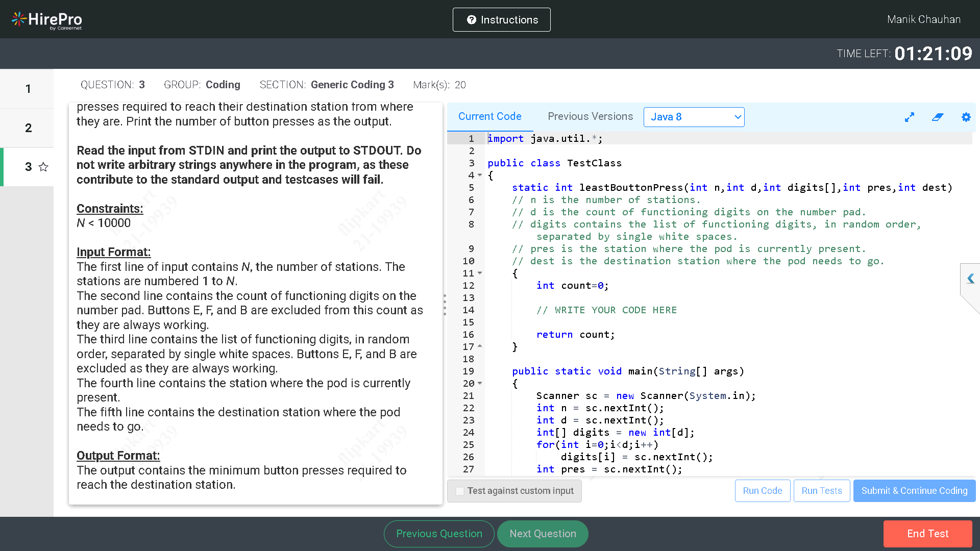The image size is (980, 551).
Task: Click the eraser reset code icon
Action: point(937,117)
